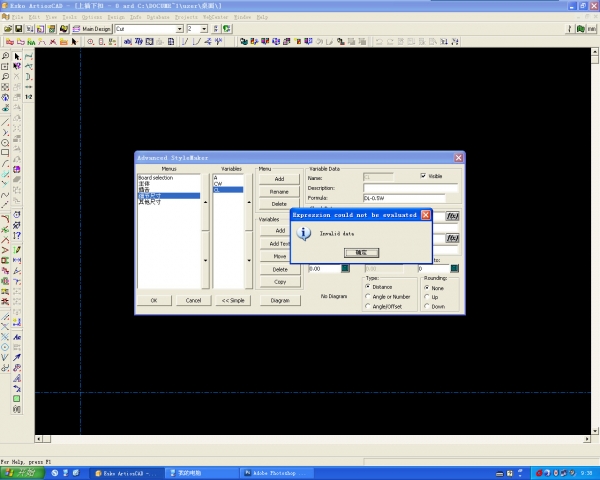Open the Tools menu

coord(68,17)
